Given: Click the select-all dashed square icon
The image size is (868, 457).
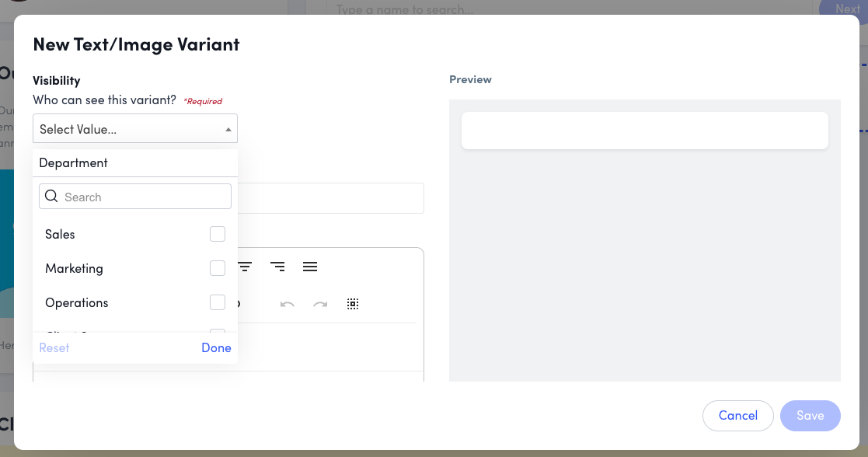Looking at the screenshot, I should pyautogui.click(x=353, y=304).
